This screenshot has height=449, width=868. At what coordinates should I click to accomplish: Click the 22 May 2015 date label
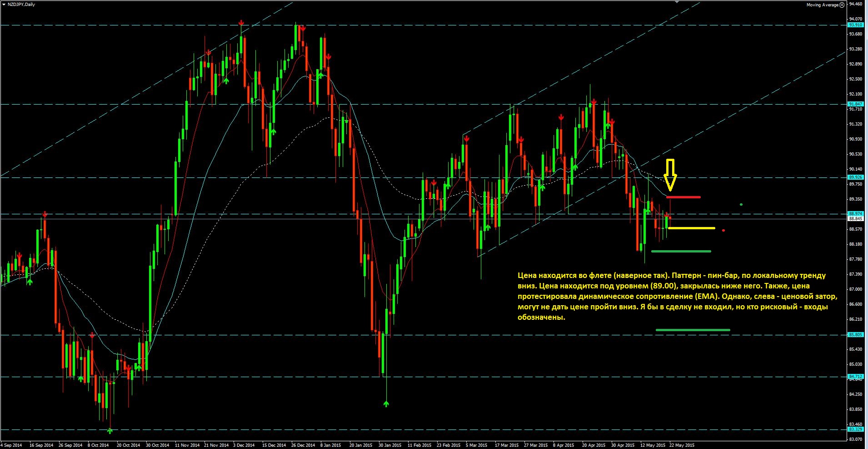pos(682,445)
